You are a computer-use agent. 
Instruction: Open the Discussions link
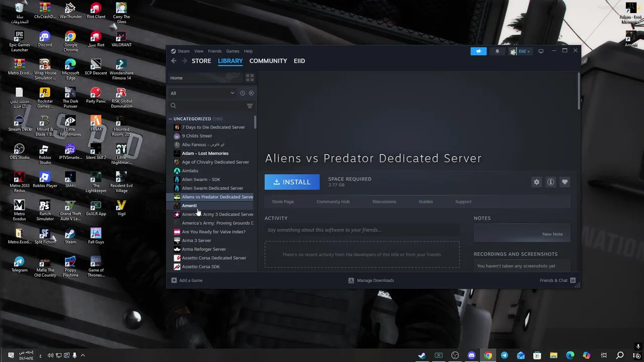[x=384, y=202]
